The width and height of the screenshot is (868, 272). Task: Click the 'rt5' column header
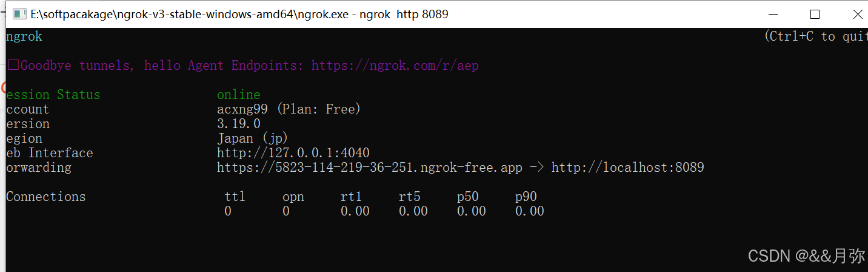tap(410, 197)
